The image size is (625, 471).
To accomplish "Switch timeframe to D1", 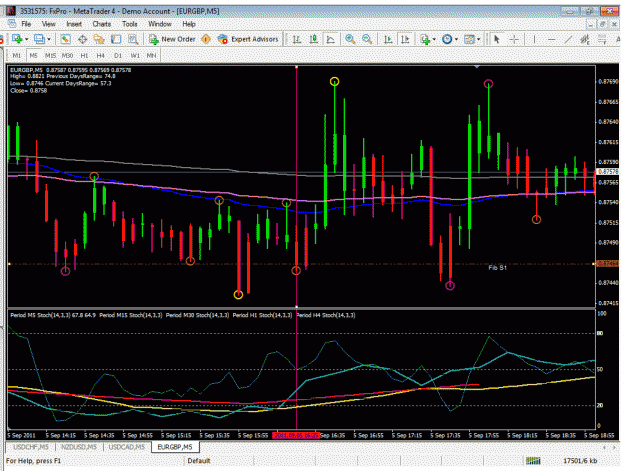I will [118, 55].
